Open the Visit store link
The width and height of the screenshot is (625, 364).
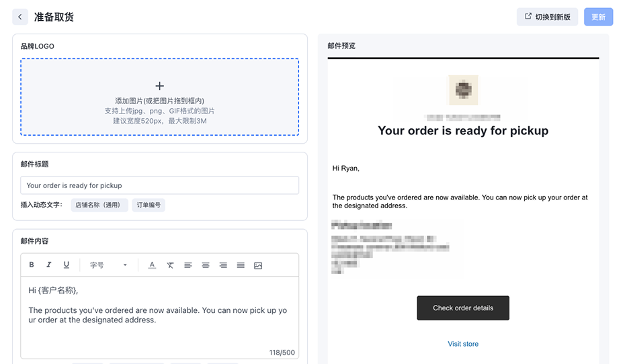pyautogui.click(x=463, y=344)
